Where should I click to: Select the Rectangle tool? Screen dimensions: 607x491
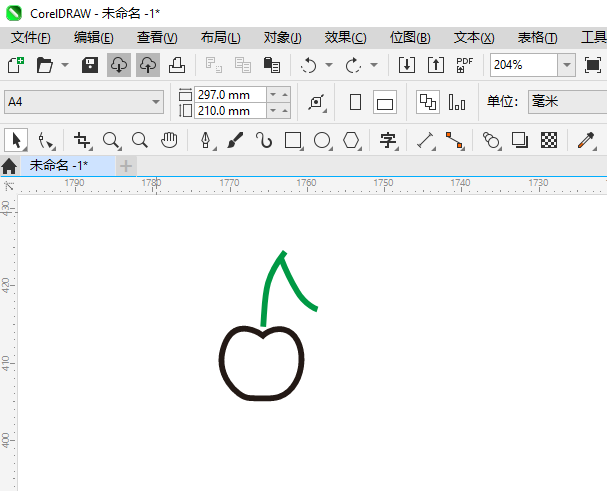(293, 140)
